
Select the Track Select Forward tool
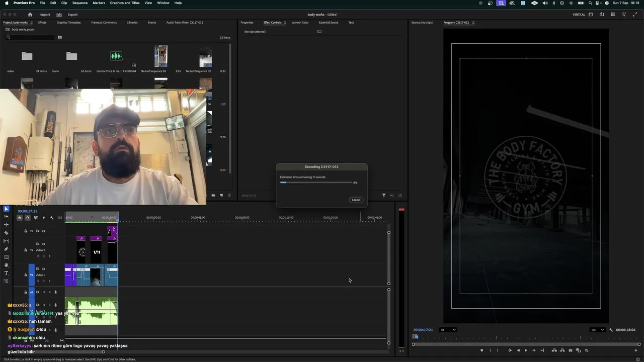(x=6, y=217)
